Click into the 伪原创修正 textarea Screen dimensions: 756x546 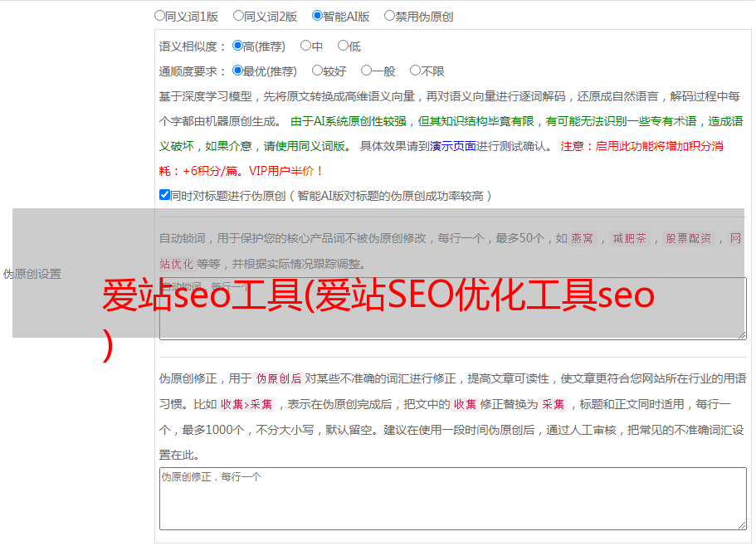pos(453,499)
